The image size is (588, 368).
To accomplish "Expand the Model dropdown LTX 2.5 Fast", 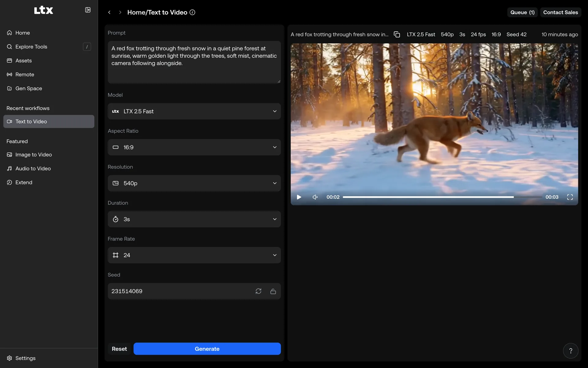I will pos(194,111).
